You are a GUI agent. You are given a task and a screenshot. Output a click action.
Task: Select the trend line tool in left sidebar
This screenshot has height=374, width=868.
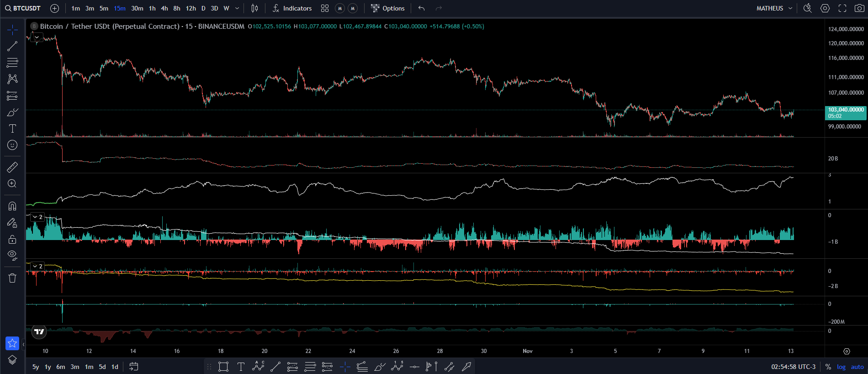[12, 46]
